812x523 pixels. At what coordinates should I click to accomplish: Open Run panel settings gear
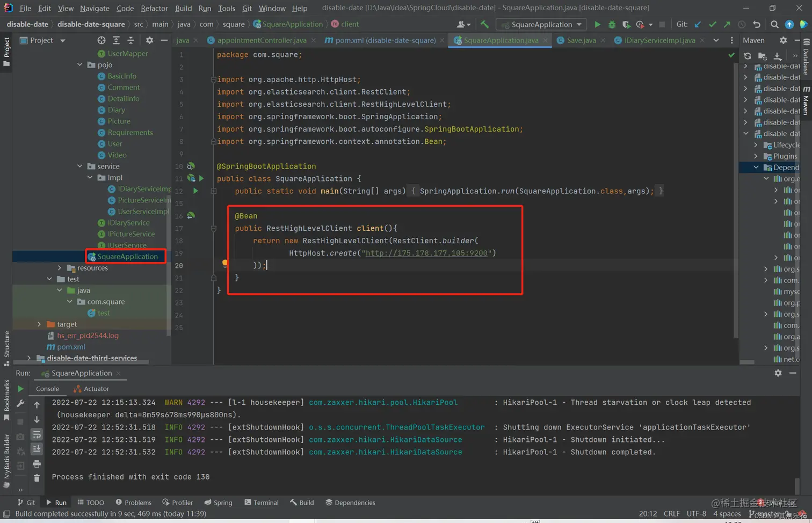(778, 373)
